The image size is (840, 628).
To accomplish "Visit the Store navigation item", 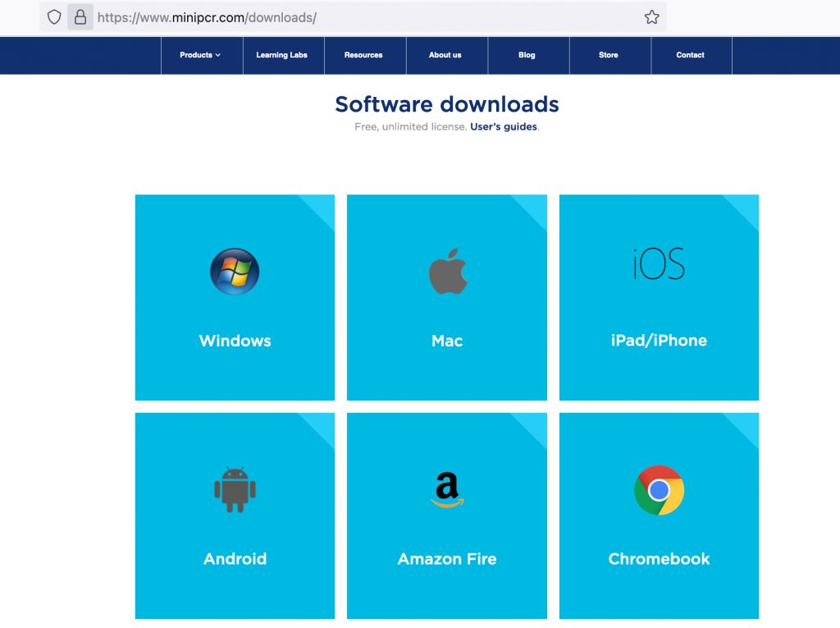I will [608, 55].
